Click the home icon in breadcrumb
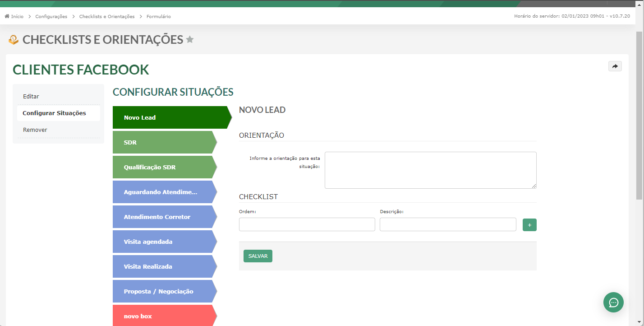 (x=7, y=16)
